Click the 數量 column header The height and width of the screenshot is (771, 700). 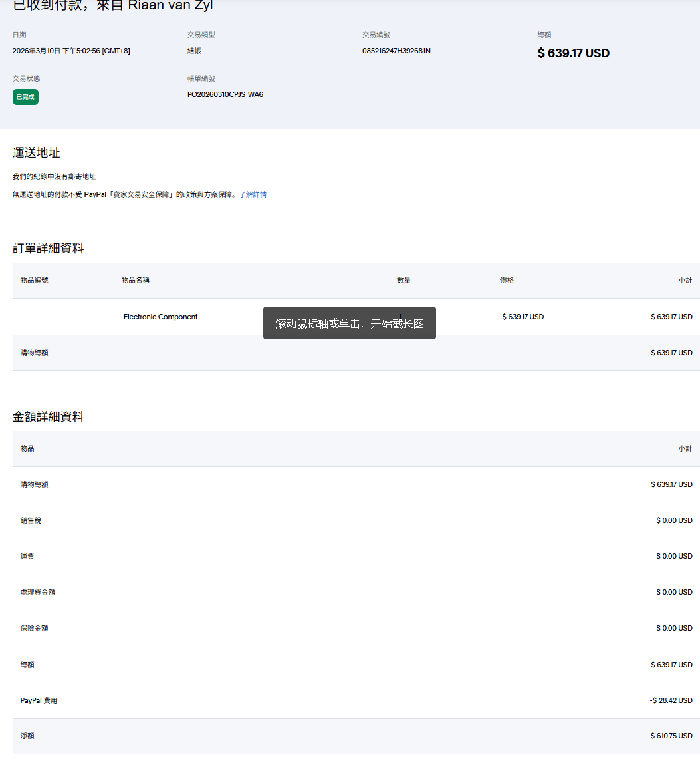point(404,280)
